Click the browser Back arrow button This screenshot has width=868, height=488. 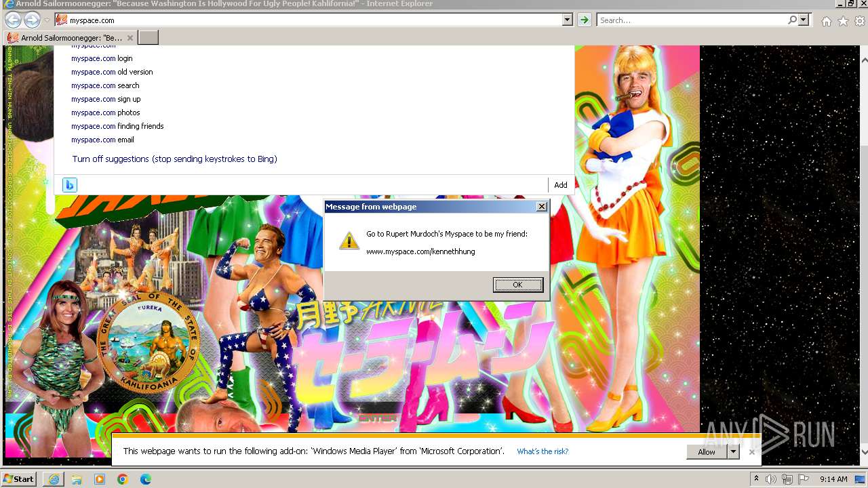[x=13, y=20]
